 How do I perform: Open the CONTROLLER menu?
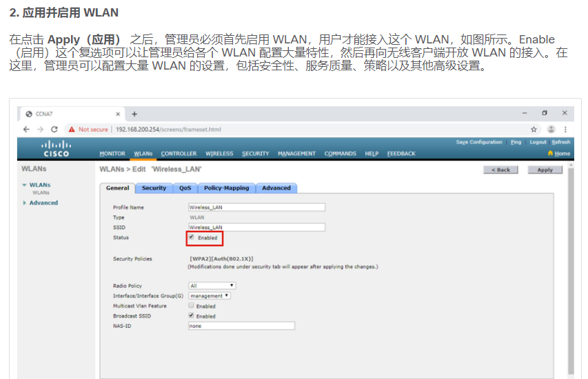click(x=179, y=154)
